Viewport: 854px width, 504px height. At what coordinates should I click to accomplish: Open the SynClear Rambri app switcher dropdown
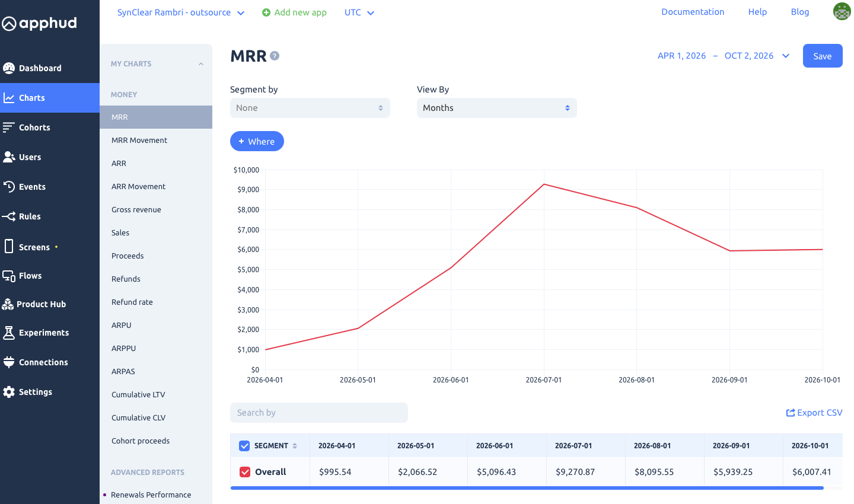181,12
